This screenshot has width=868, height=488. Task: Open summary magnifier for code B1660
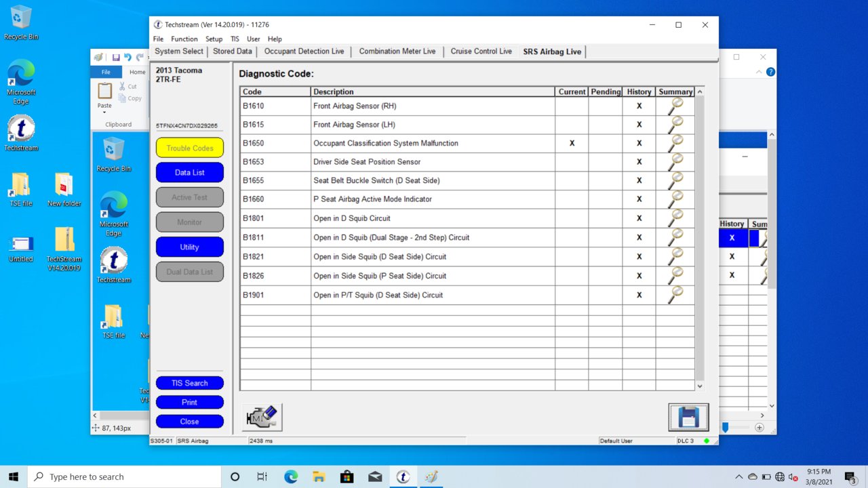[x=675, y=199]
